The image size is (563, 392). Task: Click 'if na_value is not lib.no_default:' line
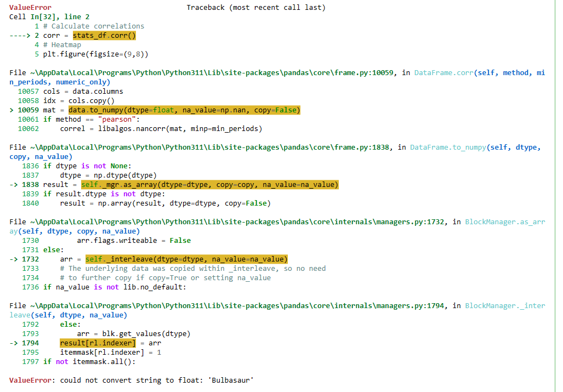[115, 287]
